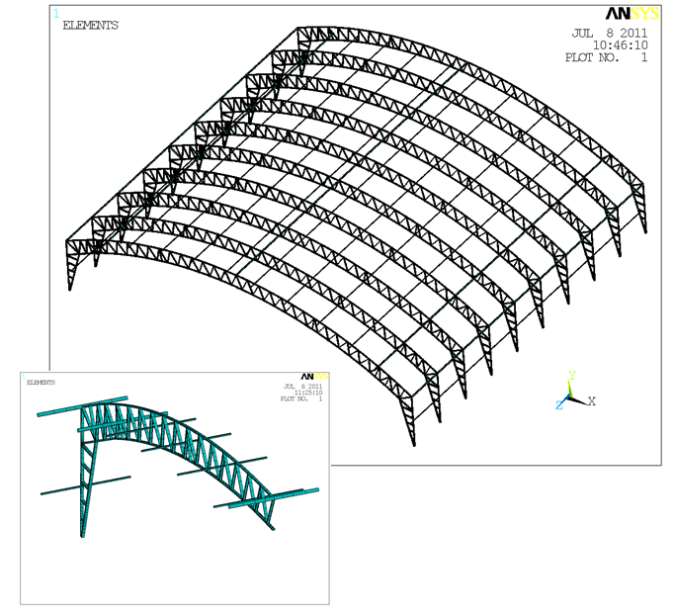This screenshot has width=674, height=616.
Task: Click the ANSYS logo in the inset plot
Action: pos(314,377)
